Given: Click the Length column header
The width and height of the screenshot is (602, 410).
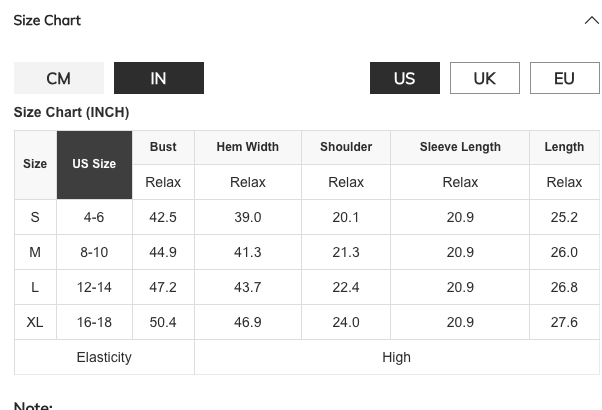Looking at the screenshot, I should tap(564, 147).
